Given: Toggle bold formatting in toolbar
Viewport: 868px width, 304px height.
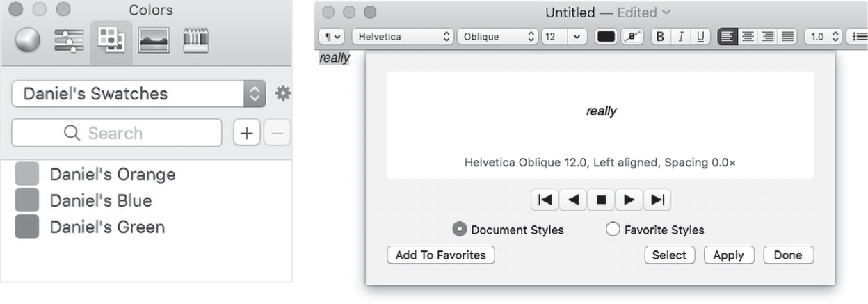Looking at the screenshot, I should 661,37.
